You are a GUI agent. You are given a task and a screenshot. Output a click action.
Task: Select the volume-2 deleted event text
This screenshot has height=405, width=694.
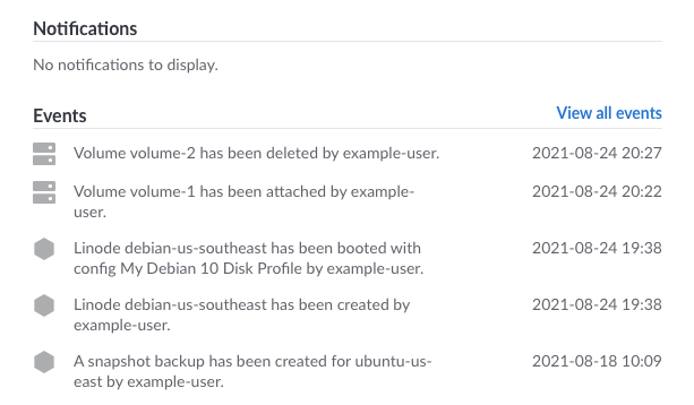(x=256, y=154)
